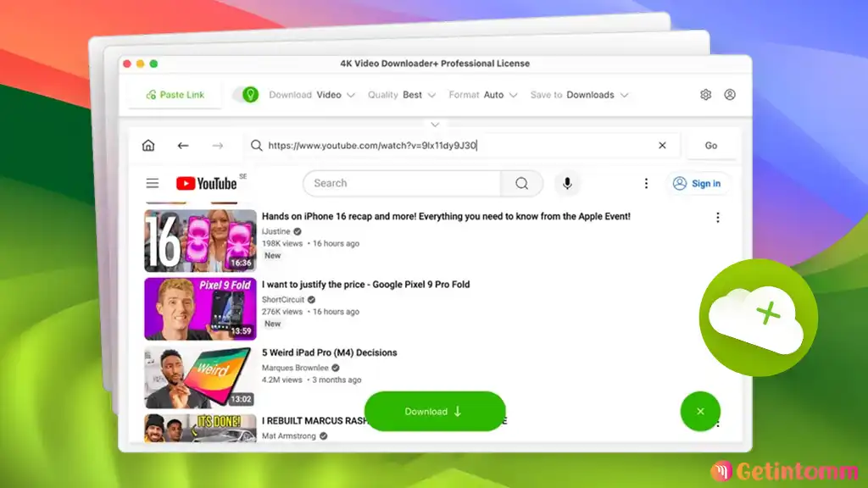Open '5 Weird iPad Pro (M4) Decisions' title
This screenshot has height=488, width=868.
330,352
